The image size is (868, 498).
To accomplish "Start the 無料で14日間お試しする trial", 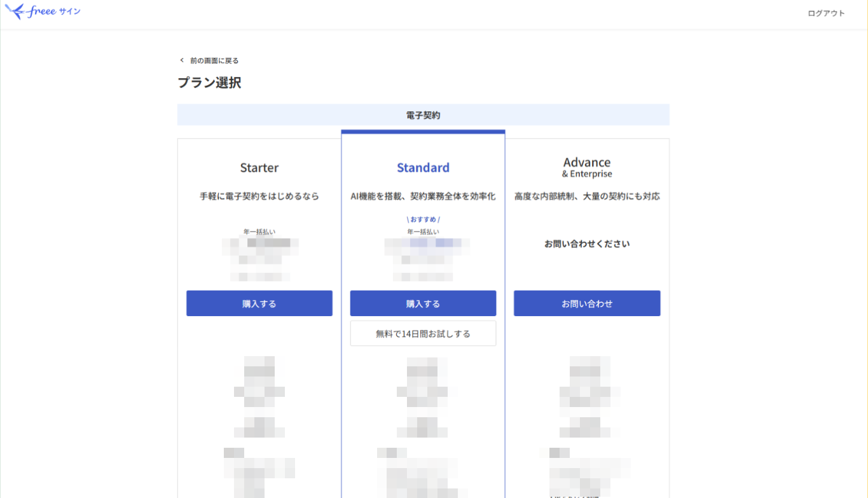I will (423, 333).
